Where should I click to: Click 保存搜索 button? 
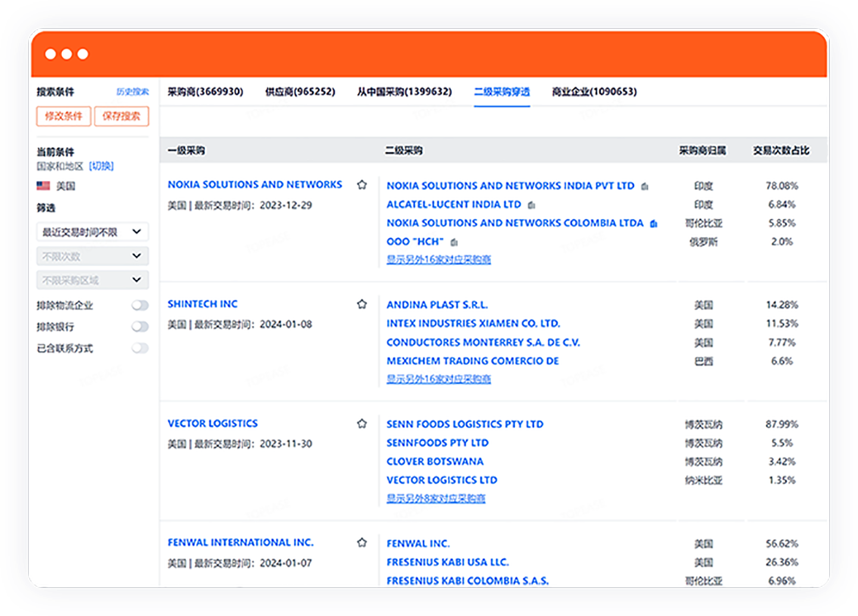click(122, 116)
